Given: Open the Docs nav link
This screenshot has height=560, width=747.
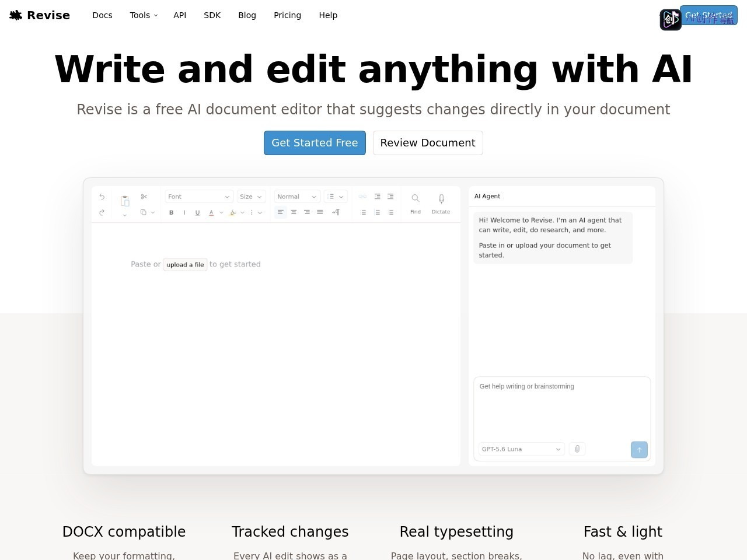Looking at the screenshot, I should (x=102, y=15).
